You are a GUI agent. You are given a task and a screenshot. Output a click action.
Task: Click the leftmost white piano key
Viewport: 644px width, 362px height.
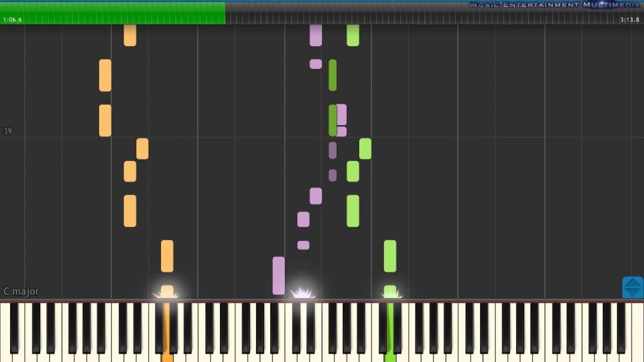tap(5, 332)
